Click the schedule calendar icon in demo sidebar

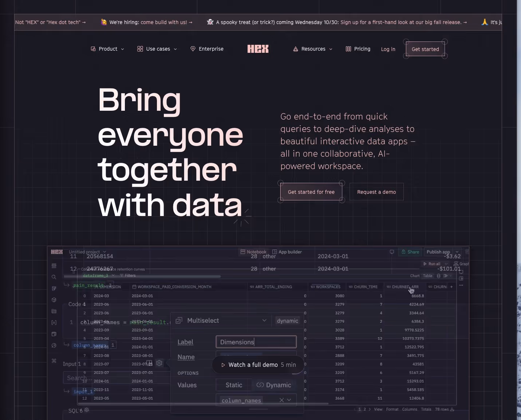(54, 334)
